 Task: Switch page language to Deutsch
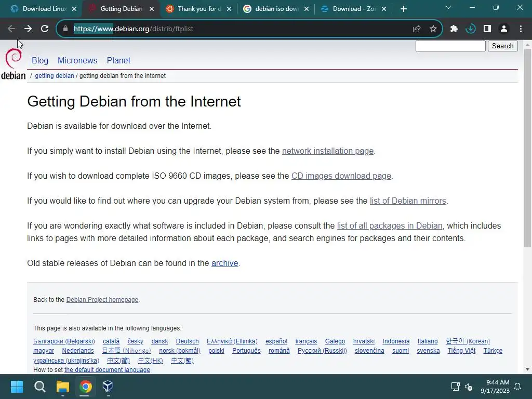click(x=187, y=341)
